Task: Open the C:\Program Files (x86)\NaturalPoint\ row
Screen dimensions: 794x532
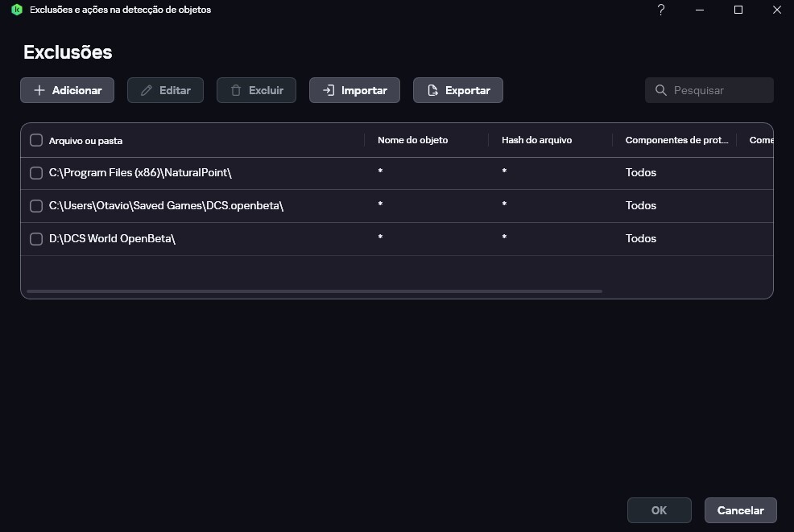Action: pyautogui.click(x=397, y=173)
